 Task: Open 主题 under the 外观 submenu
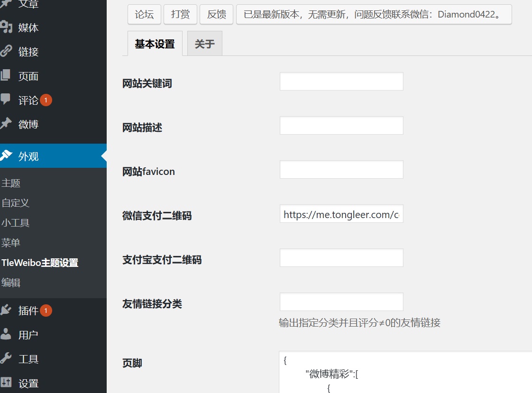click(11, 183)
